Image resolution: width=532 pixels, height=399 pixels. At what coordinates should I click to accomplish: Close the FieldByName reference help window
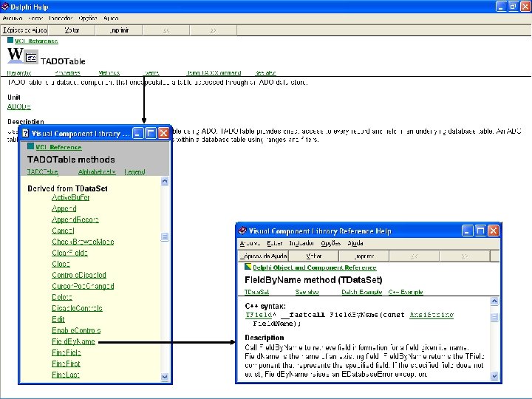(493, 231)
